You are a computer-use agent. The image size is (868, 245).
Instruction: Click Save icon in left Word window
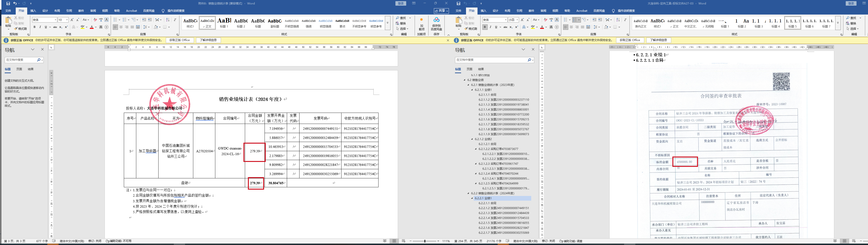click(x=8, y=3)
